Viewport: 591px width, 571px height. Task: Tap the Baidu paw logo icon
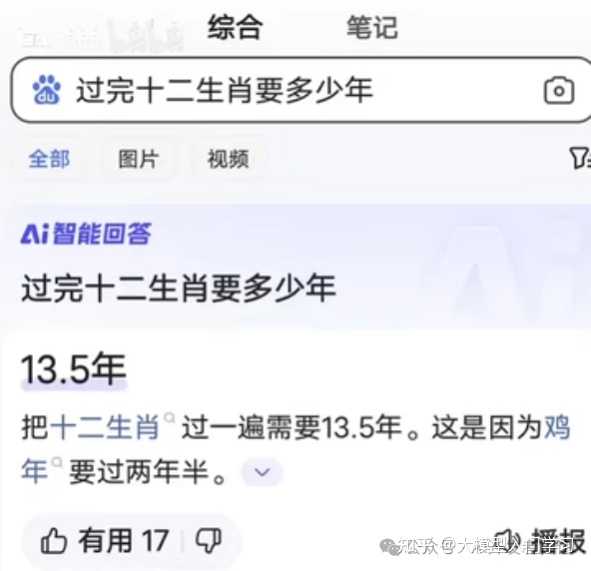tap(46, 89)
